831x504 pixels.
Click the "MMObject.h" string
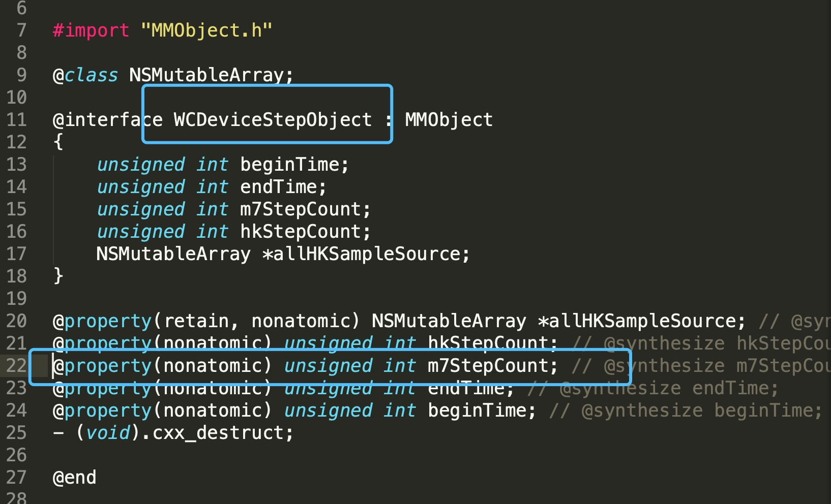(206, 30)
